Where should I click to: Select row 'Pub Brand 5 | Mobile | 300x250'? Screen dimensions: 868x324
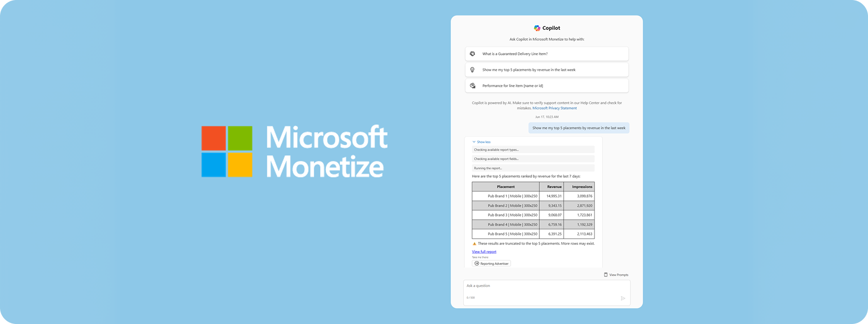coord(533,234)
